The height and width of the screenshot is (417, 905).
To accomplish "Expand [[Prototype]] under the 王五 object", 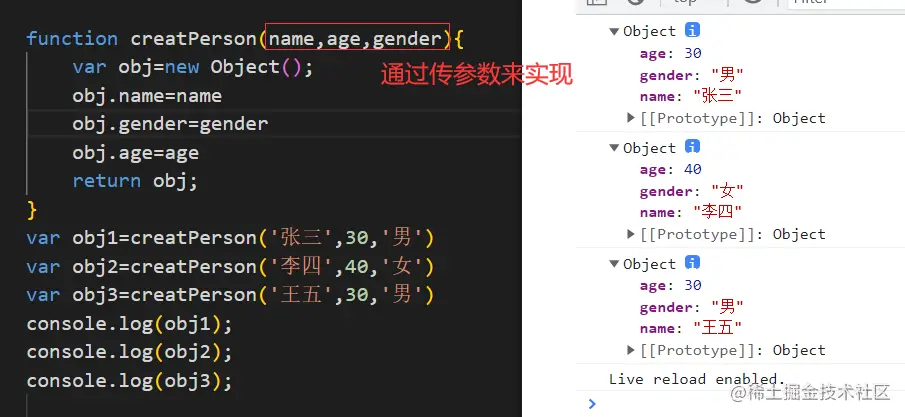I will point(631,350).
